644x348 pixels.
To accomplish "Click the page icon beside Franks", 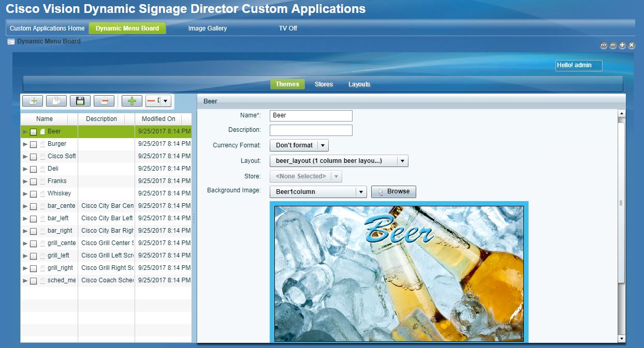I will [42, 181].
